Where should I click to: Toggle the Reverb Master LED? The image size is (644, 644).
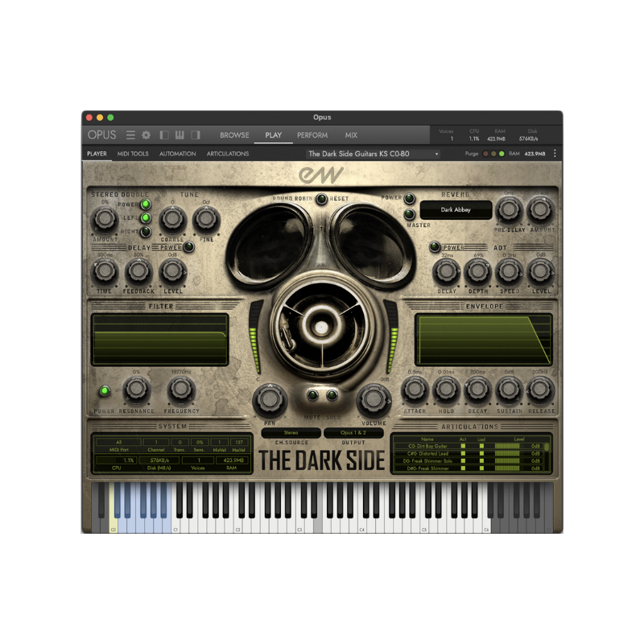click(409, 214)
